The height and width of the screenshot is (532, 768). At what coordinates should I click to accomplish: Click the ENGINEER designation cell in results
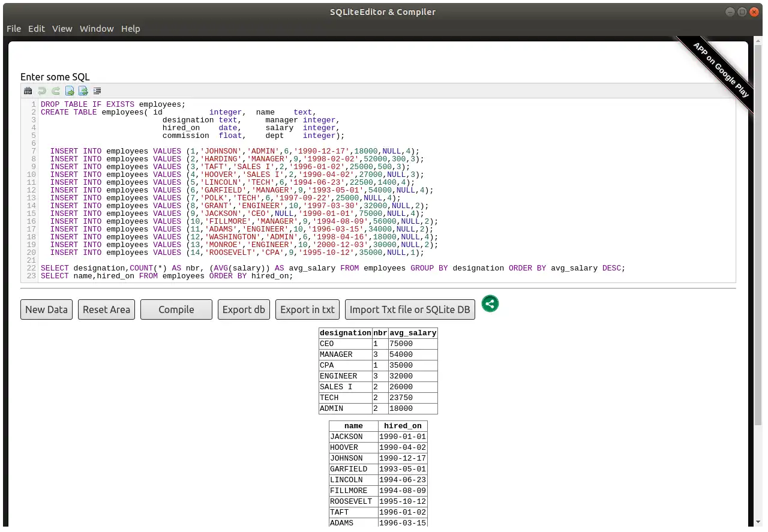[x=346, y=376]
